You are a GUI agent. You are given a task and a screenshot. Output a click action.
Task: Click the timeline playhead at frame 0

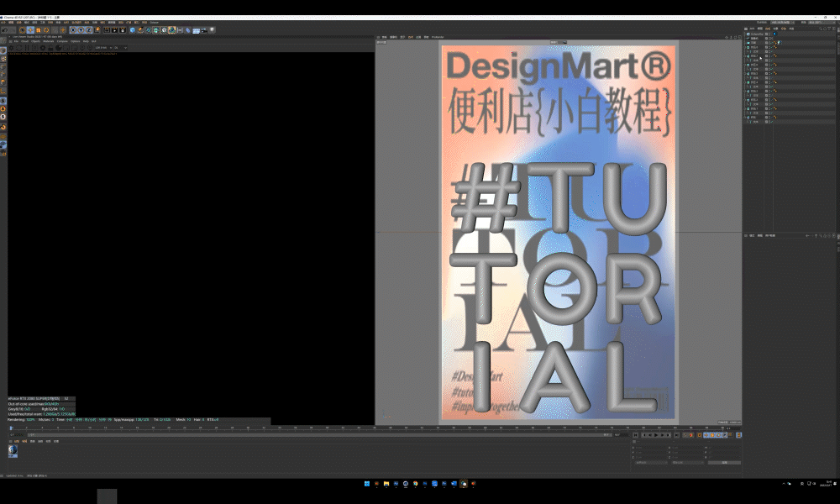point(11,428)
